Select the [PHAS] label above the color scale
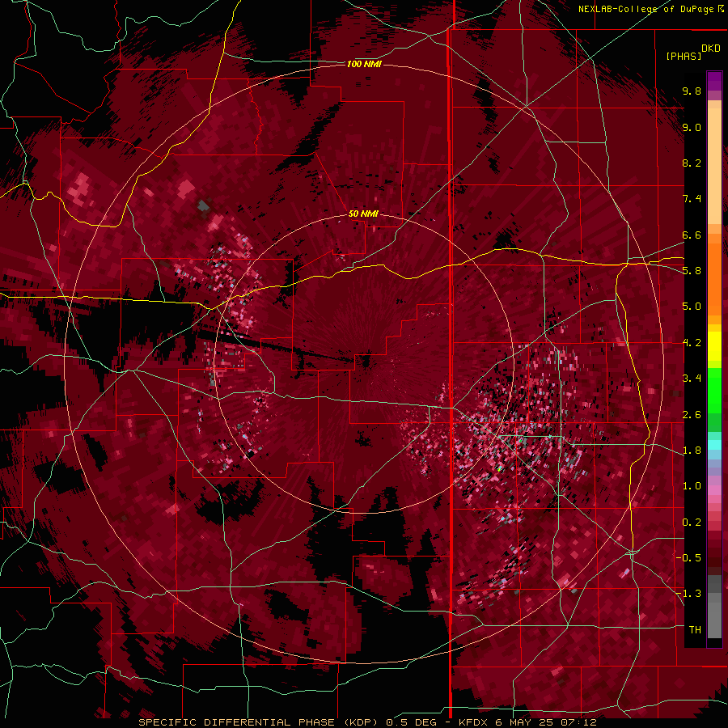 (684, 57)
